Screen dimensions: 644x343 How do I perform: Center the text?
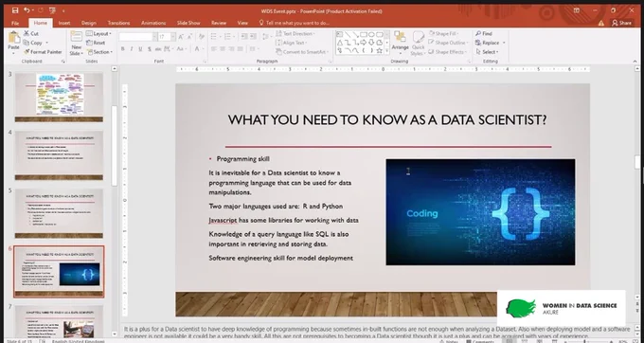[223, 49]
